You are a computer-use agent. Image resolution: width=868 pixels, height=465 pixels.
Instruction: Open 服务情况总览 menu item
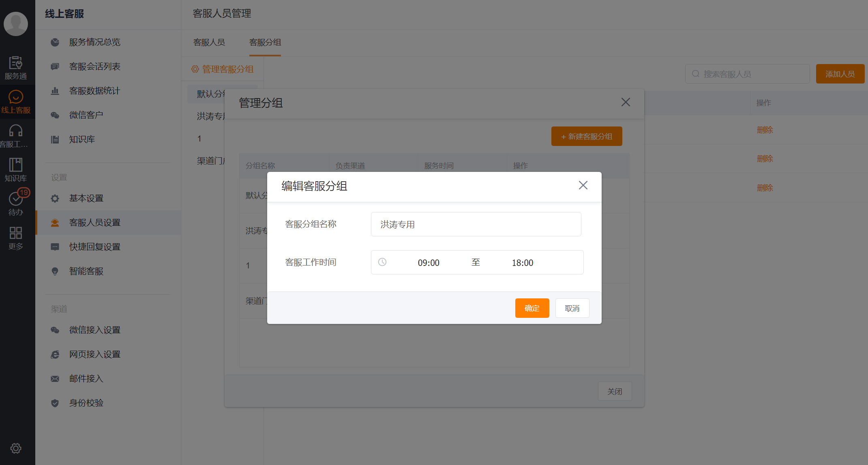point(94,42)
